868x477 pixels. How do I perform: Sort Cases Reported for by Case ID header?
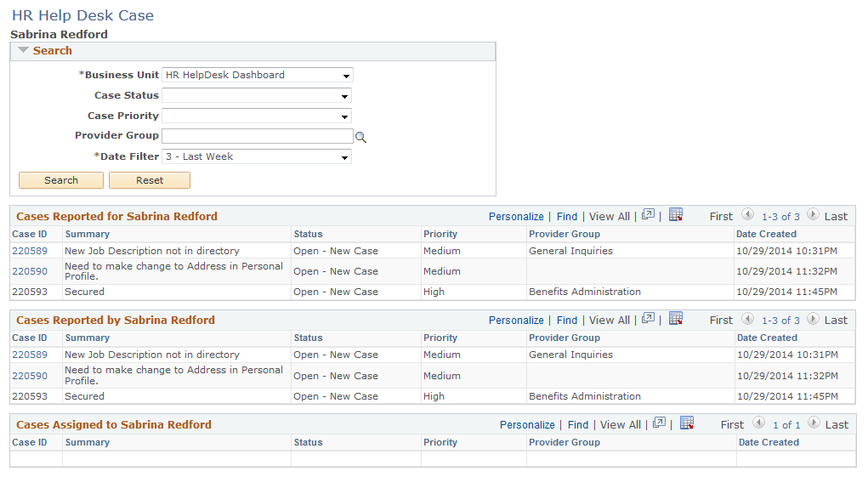click(30, 234)
